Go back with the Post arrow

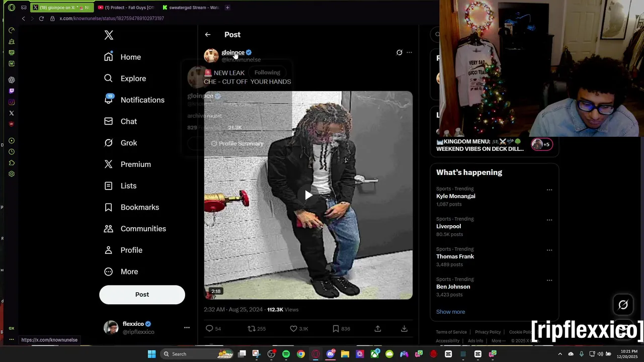coord(208,35)
